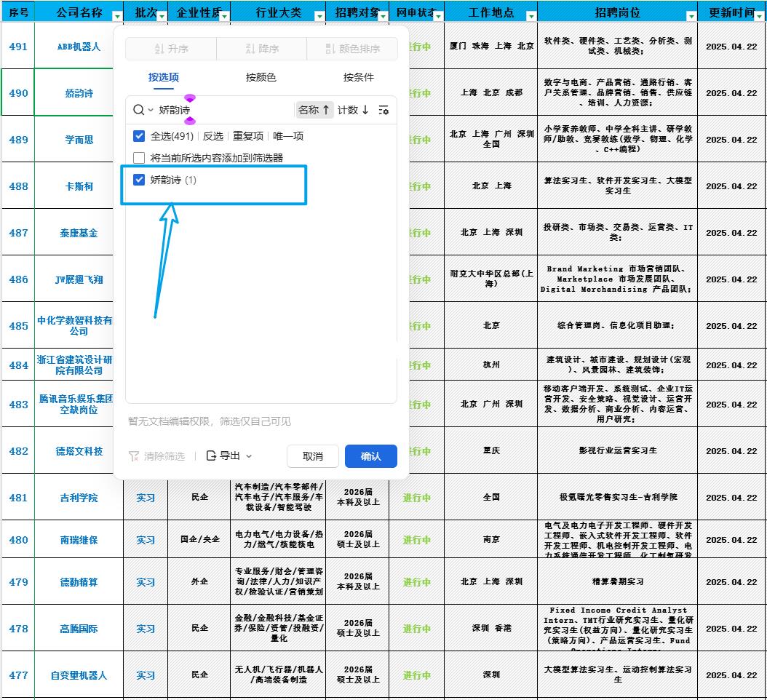767x700 pixels.
Task: Open filter dropdown for 招聘岗位 column
Action: tap(691, 17)
